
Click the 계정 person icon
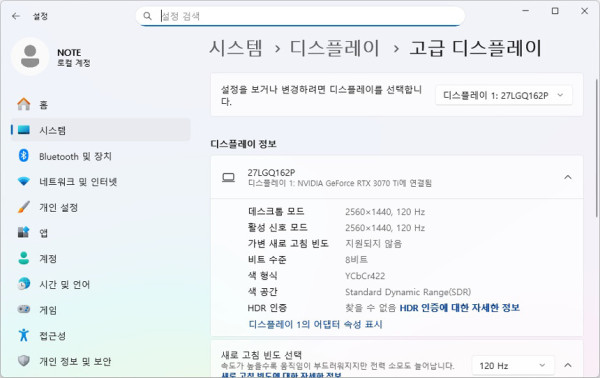[x=24, y=258]
